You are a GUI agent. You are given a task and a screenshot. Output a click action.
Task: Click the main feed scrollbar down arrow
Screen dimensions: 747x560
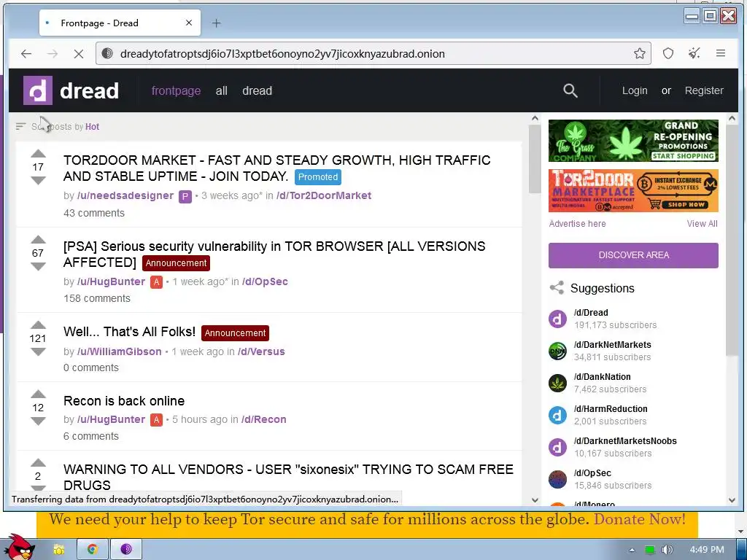535,500
